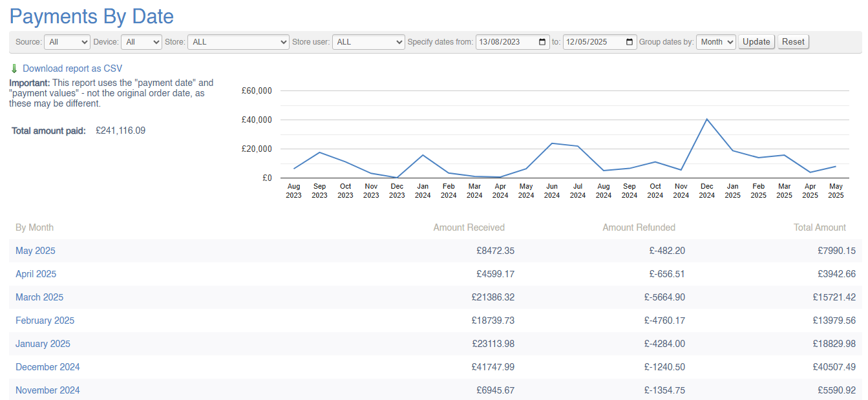Image resolution: width=868 pixels, height=400 pixels.
Task: Expand the Store user dropdown
Action: (x=369, y=42)
